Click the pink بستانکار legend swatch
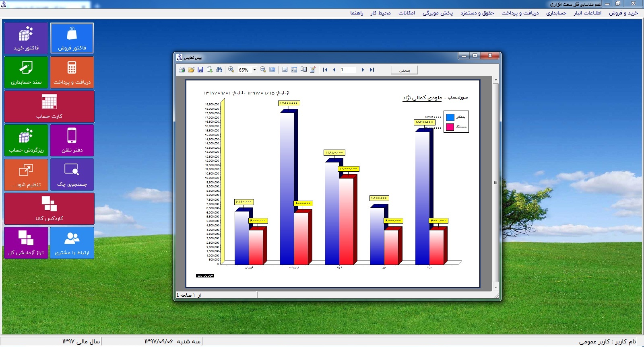 [450, 127]
